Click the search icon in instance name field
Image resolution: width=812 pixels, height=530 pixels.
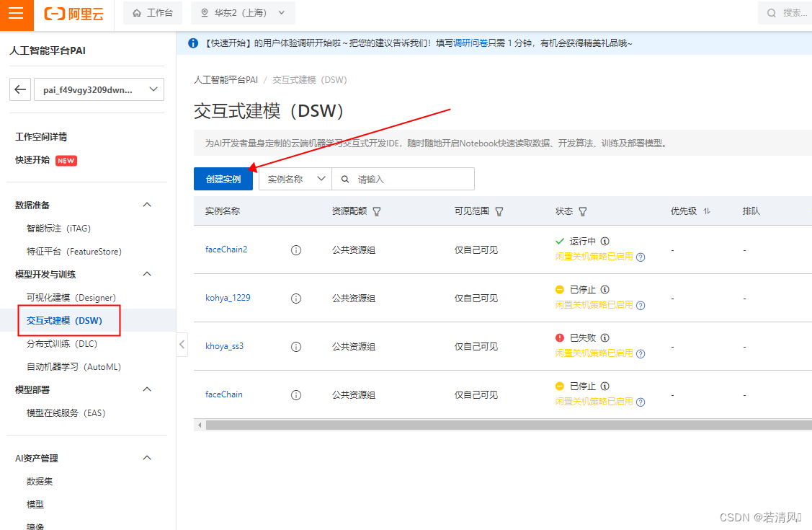tap(345, 180)
